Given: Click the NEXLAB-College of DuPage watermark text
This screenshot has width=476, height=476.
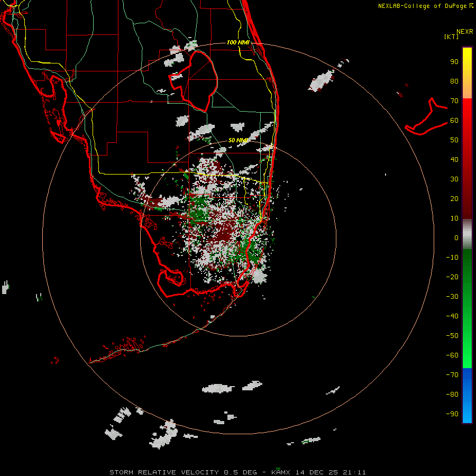Looking at the screenshot, I should coord(423,6).
